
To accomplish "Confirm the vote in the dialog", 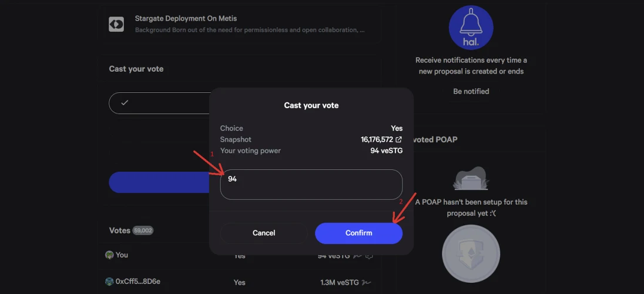I will pos(358,233).
